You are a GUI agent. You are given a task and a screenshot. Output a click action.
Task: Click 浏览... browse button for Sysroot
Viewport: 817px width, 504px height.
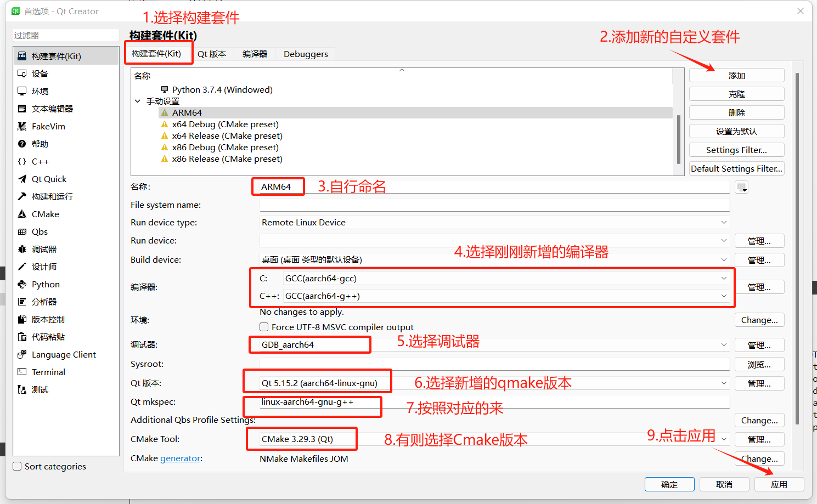[x=759, y=365]
